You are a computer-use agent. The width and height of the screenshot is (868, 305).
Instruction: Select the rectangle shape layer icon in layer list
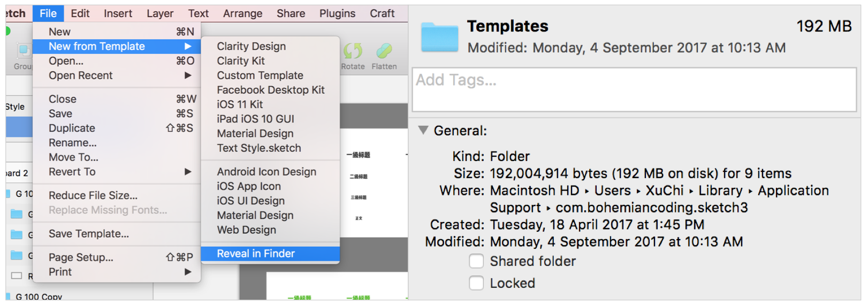[17, 276]
